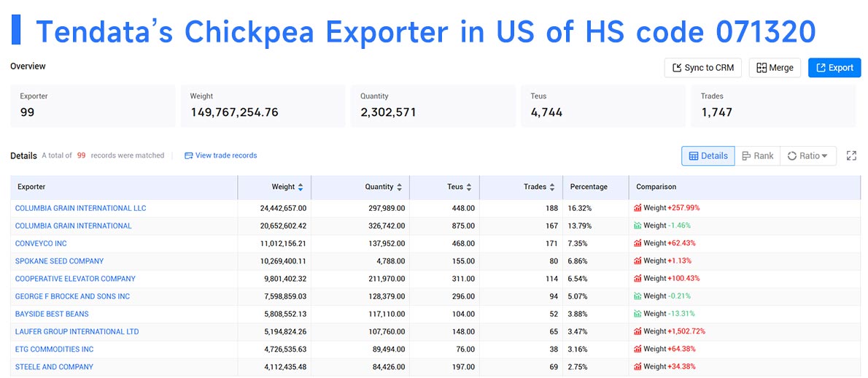Click the blue Export button
This screenshot has height=378, width=868.
coord(834,68)
